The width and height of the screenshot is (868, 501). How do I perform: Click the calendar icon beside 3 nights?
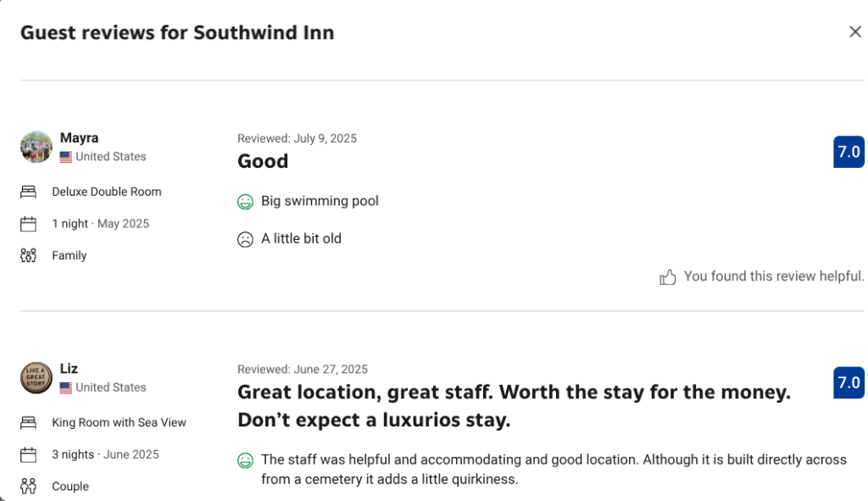tap(29, 454)
